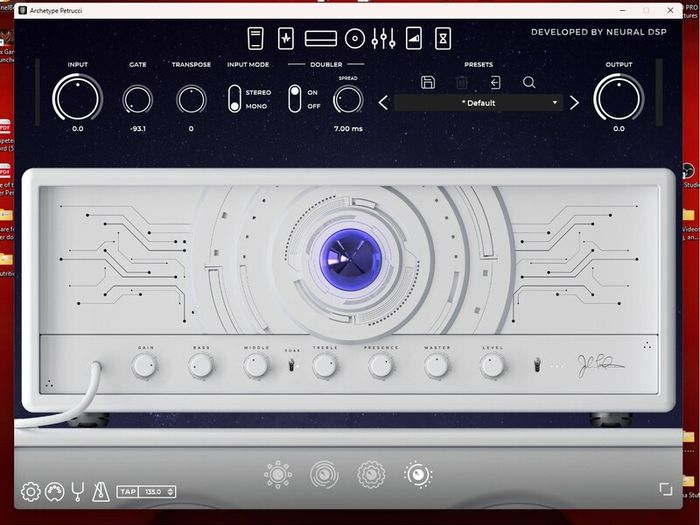Open the waveform pedal section icon
Image resolution: width=700 pixels, height=525 pixels.
pyautogui.click(x=286, y=38)
